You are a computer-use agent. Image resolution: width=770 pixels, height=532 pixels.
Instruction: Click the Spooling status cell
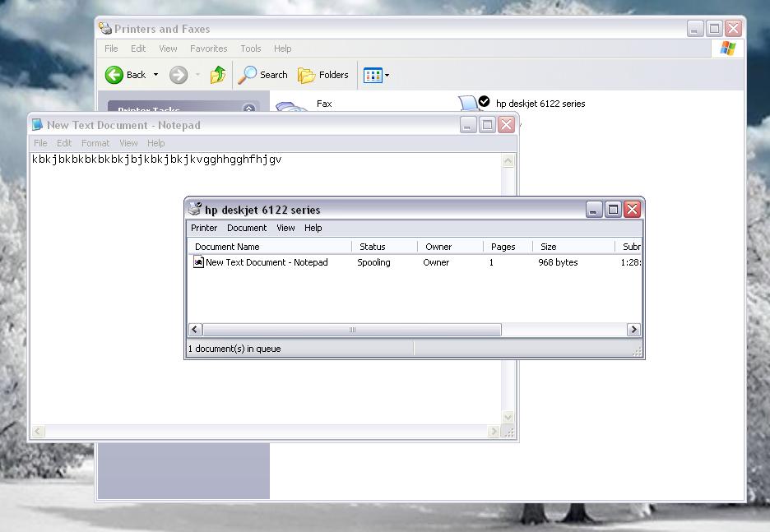coord(373,262)
